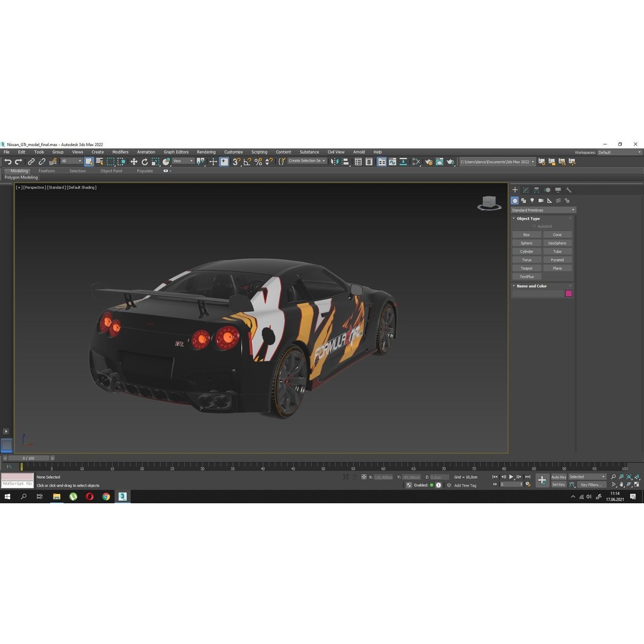Toggle the Angle Snap button
Viewport: 644px width, 644px height.
pos(247,162)
